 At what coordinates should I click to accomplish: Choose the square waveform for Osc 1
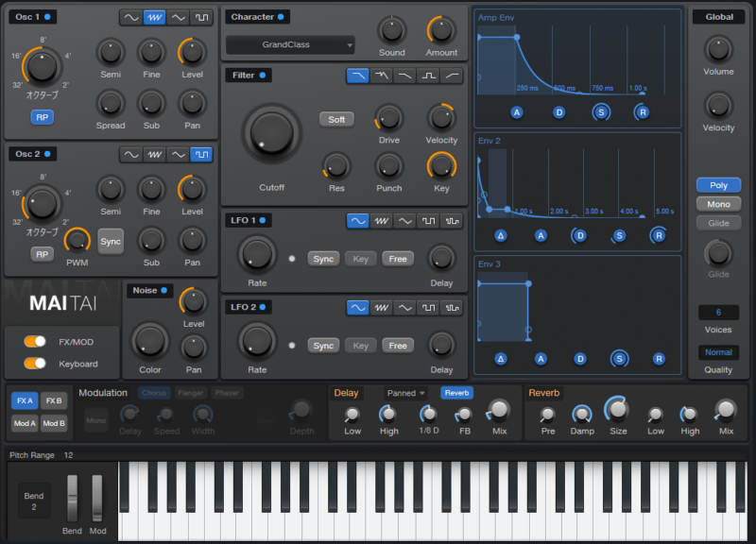(202, 17)
